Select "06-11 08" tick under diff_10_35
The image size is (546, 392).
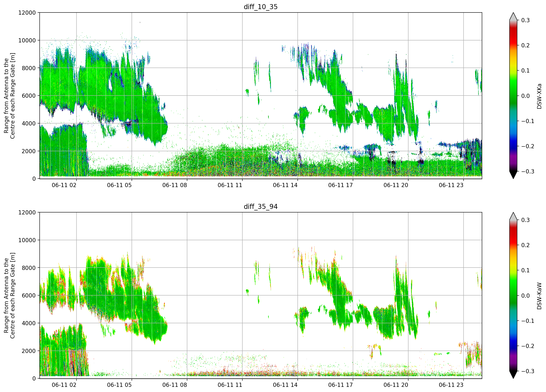tap(175, 185)
